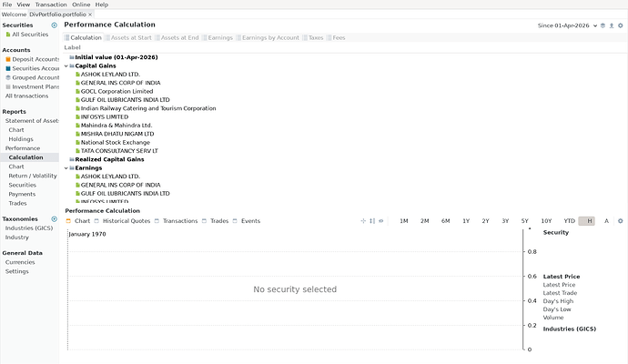The width and height of the screenshot is (628, 364).
Task: Click the orange Deposit Accounts icon
Action: point(8,59)
